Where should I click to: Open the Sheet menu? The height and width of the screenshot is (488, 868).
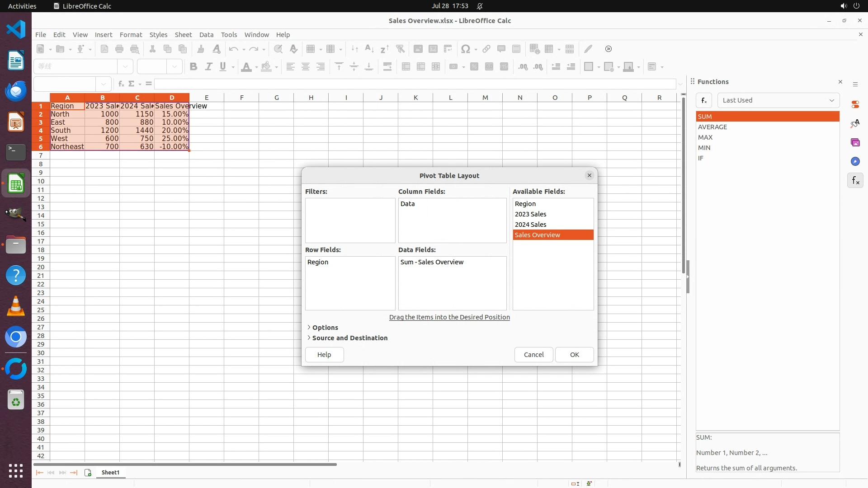coord(183,34)
